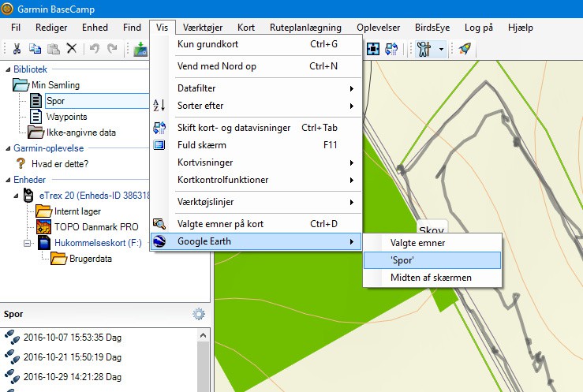Open the Sorter efter submenu

256,106
